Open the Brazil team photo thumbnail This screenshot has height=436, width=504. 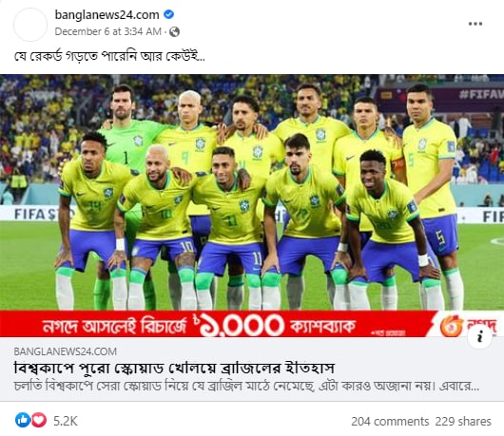pos(252,192)
